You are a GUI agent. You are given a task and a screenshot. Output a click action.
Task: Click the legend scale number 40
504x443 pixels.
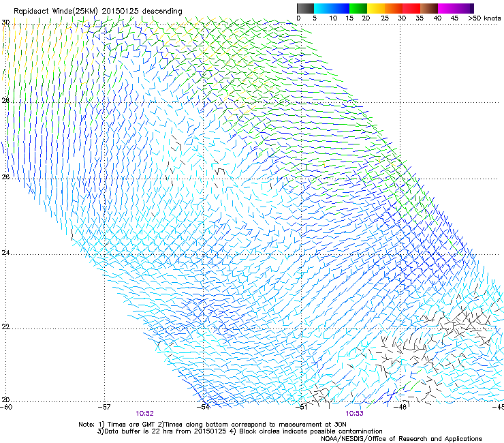pyautogui.click(x=437, y=18)
